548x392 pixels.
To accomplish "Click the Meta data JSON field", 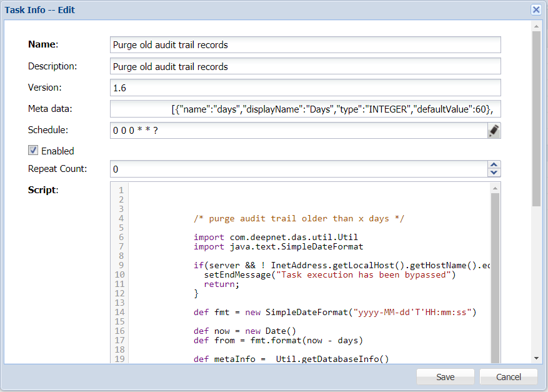I will click(305, 109).
